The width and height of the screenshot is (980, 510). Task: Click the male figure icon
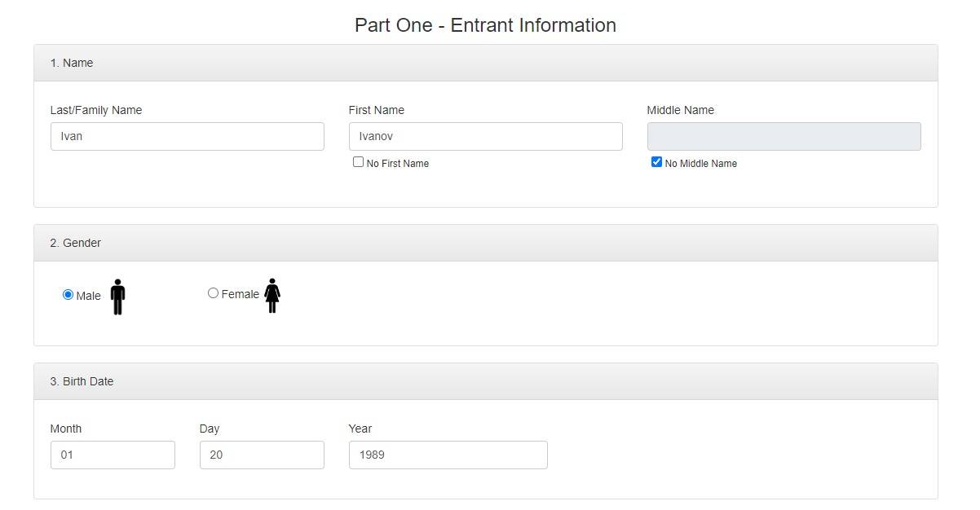(x=117, y=297)
